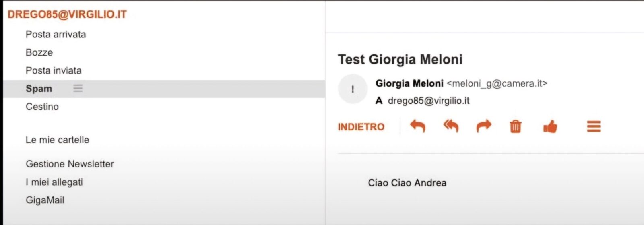Open the Bozze drafts folder

point(39,52)
